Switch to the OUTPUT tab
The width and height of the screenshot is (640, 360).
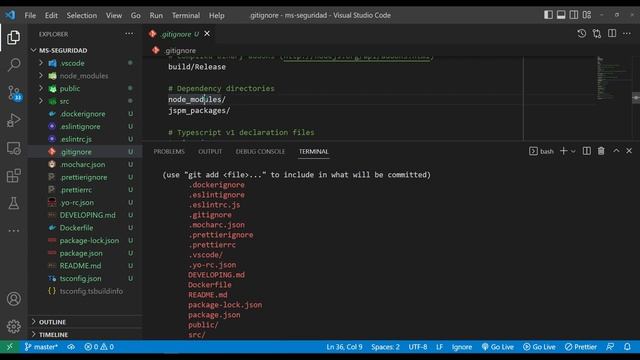coord(210,151)
